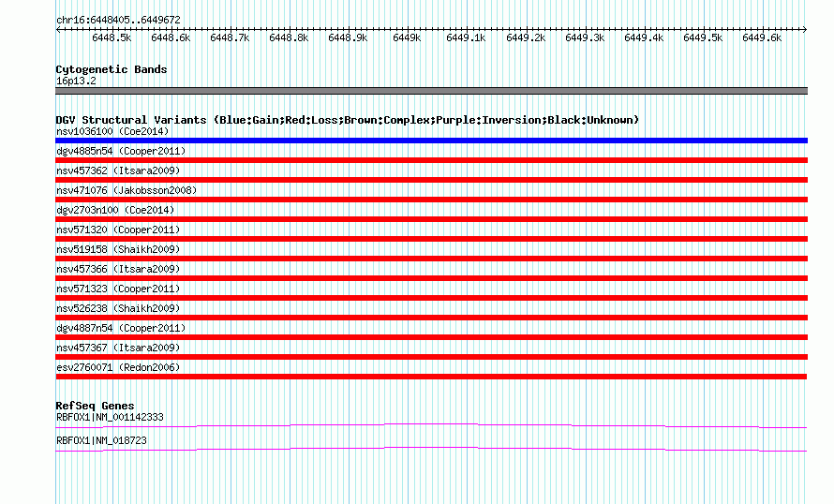The height and width of the screenshot is (504, 834).
Task: Open the RefSeq Genes track title
Action: tap(95, 406)
